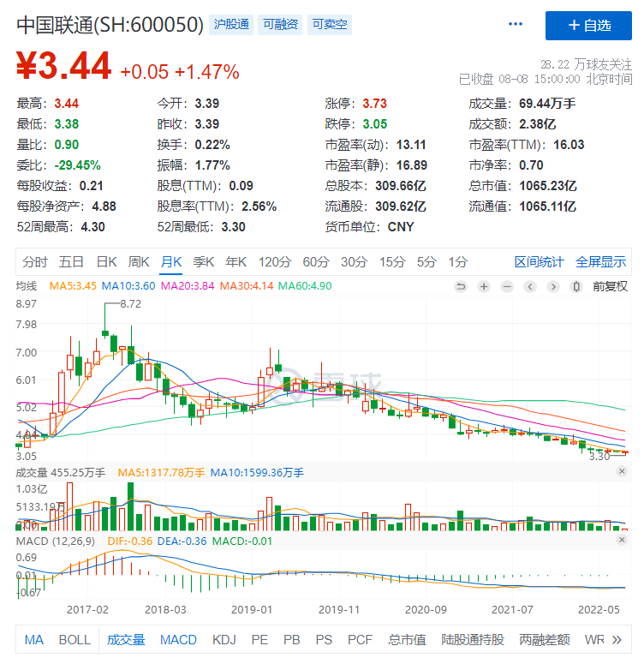The image size is (644, 658).
Task: Click the chart zoom in plus icon
Action: (x=484, y=287)
